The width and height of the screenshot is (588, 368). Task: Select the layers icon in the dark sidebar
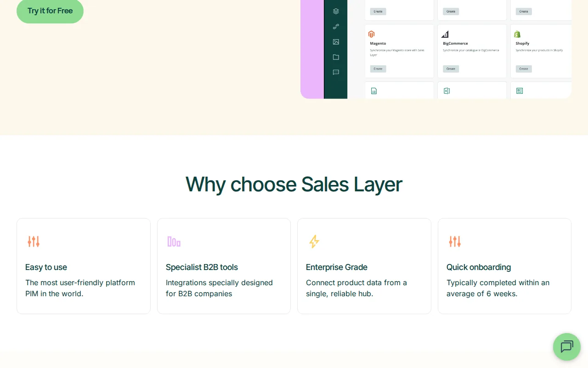[x=336, y=11]
